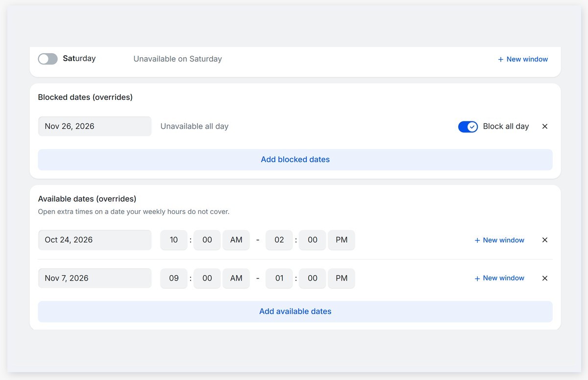Turn off the Block all day switch

(468, 127)
